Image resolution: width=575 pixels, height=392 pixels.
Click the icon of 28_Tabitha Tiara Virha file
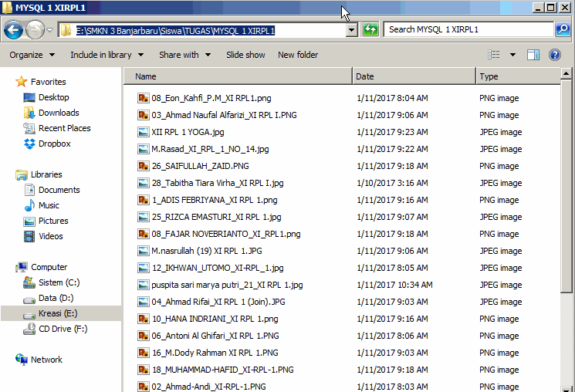pyautogui.click(x=143, y=183)
